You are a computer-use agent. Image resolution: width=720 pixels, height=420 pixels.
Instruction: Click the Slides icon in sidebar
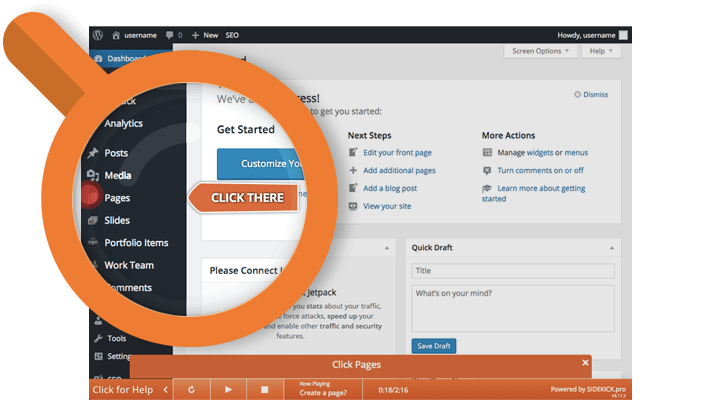tap(92, 220)
